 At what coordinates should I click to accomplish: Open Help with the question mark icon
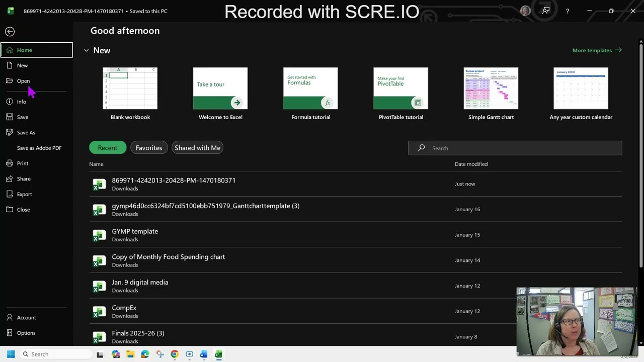click(568, 11)
